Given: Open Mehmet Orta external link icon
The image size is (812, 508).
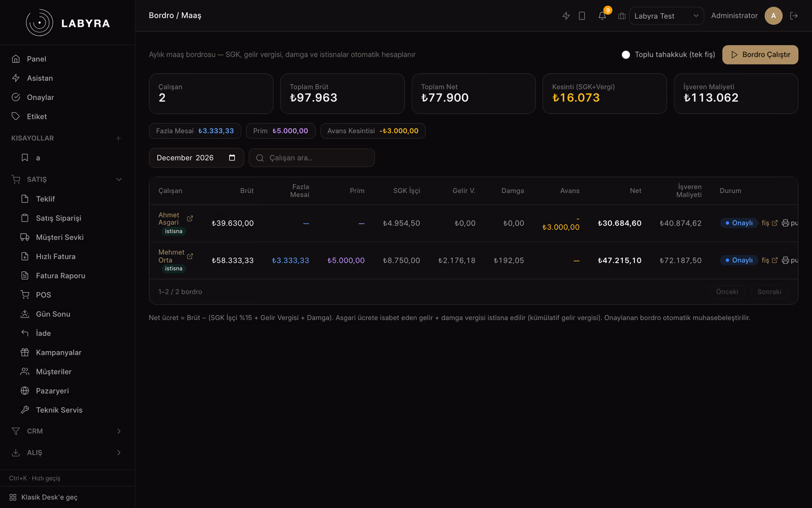Looking at the screenshot, I should (x=190, y=256).
